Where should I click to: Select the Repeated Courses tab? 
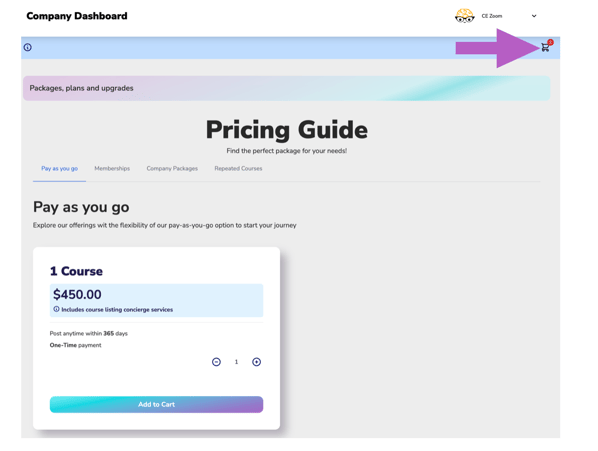[238, 169]
